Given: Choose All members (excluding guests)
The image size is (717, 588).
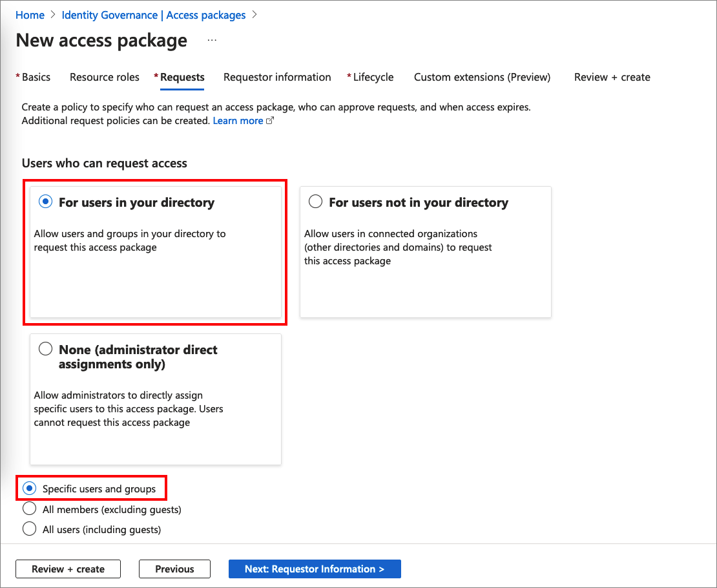Looking at the screenshot, I should click(x=30, y=509).
